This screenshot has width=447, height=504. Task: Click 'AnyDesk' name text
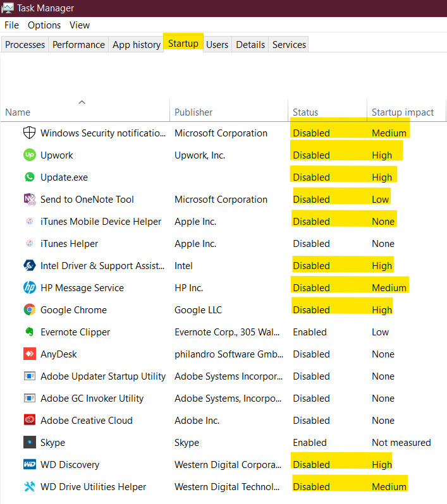(59, 354)
